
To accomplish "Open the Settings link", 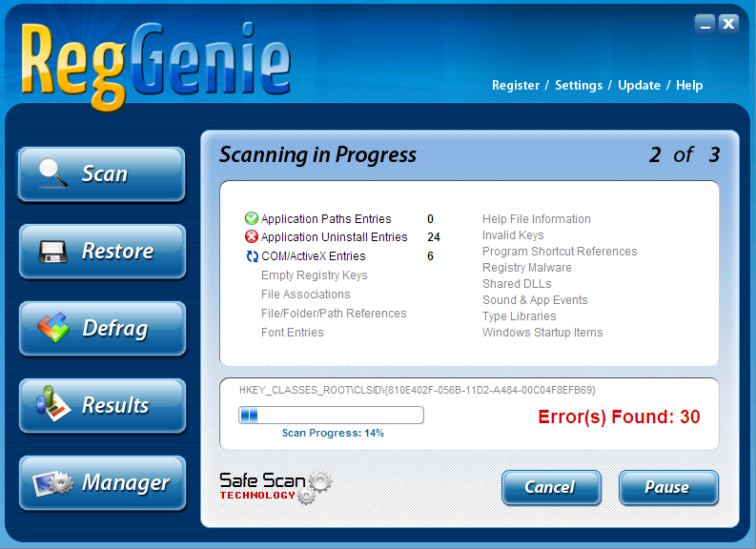I will (579, 86).
